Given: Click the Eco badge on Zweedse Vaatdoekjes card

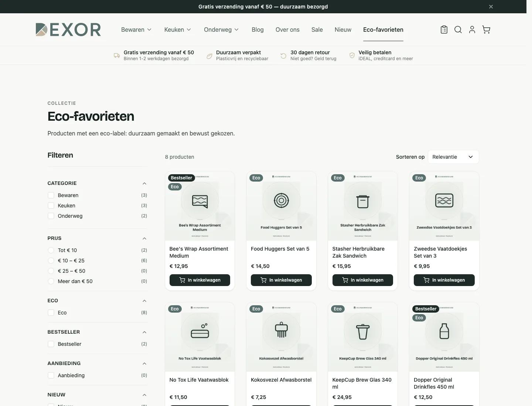Looking at the screenshot, I should [419, 178].
